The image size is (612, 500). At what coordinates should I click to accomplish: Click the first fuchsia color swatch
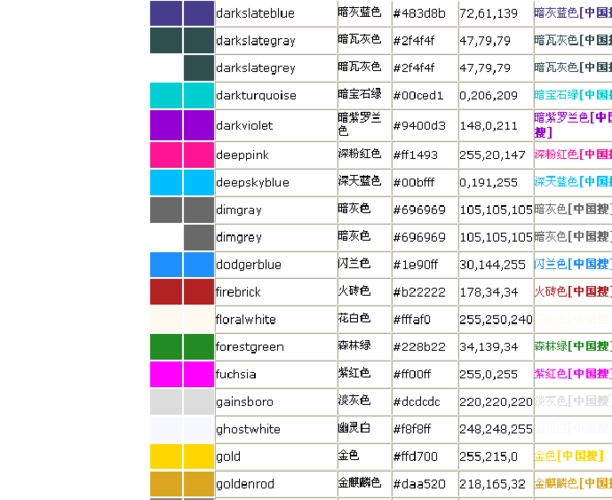pos(166,374)
